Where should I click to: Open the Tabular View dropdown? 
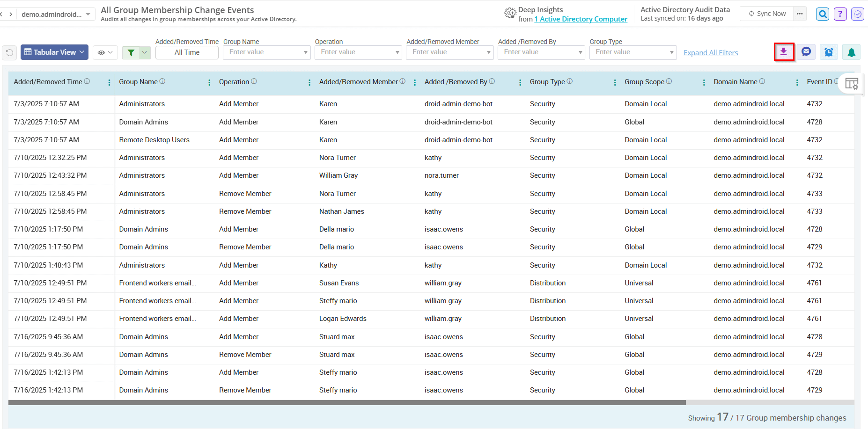pos(54,52)
